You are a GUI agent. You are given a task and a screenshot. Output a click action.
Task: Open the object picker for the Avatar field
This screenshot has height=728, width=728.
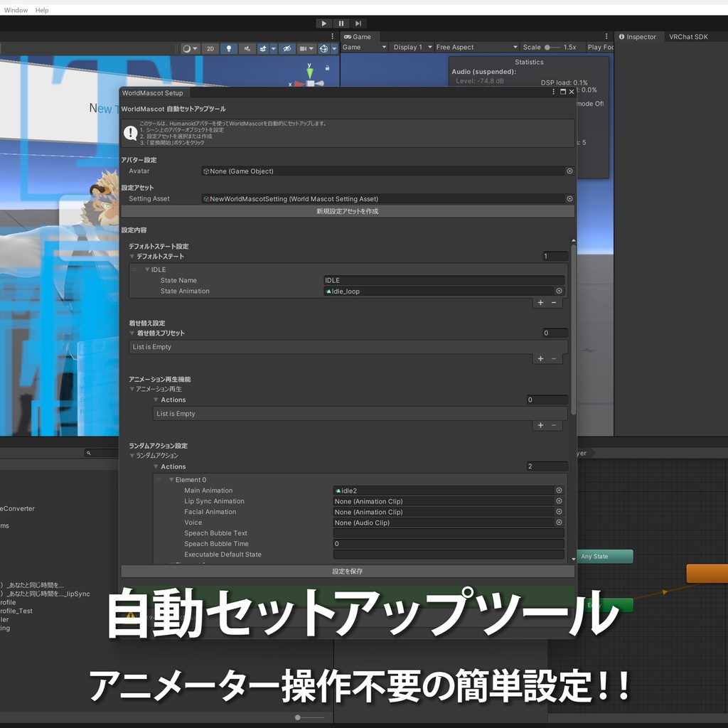(569, 171)
